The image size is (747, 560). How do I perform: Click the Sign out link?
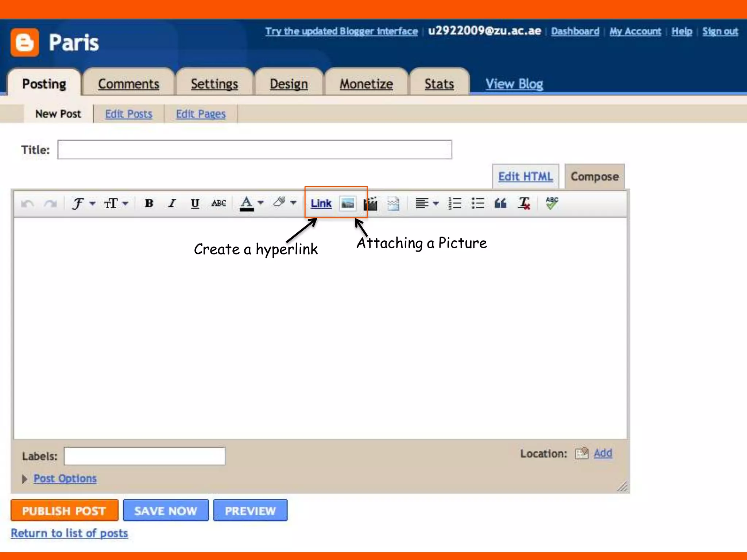pos(720,31)
